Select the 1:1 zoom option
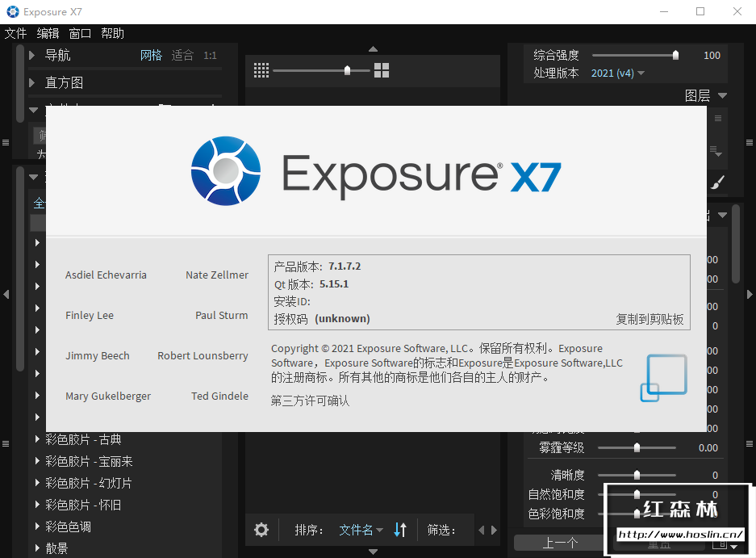 [x=210, y=56]
